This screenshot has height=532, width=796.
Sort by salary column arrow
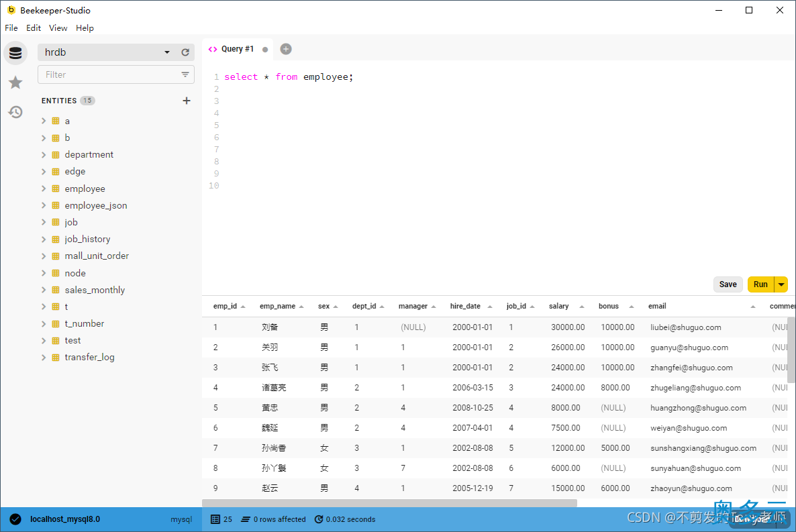(582, 307)
